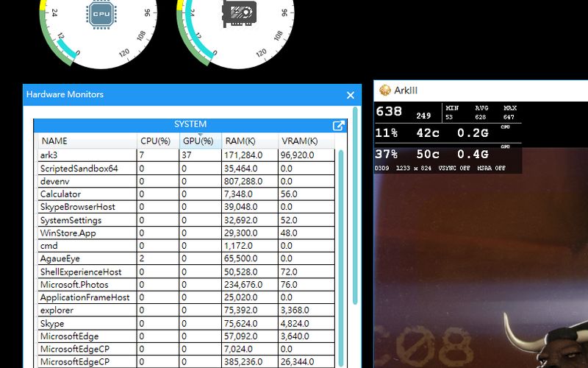Click the CPU chip icon in the gauge
588x368 pixels.
(98, 13)
